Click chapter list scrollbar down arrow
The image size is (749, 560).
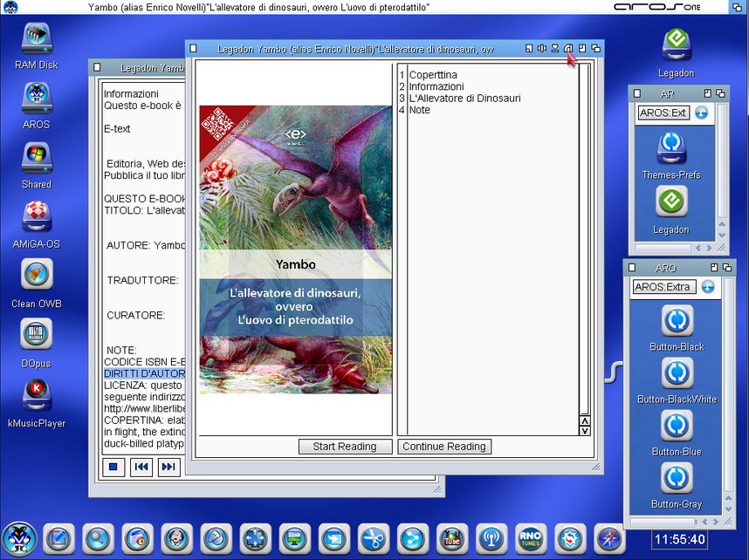[x=585, y=430]
